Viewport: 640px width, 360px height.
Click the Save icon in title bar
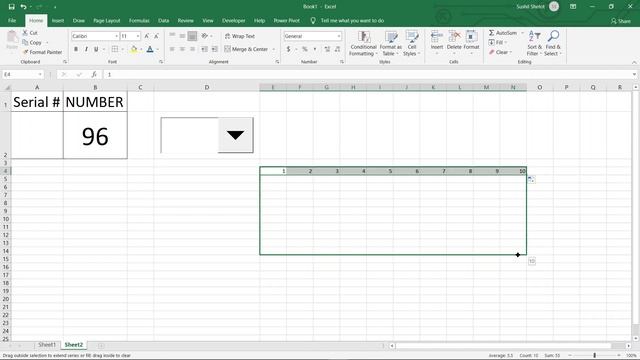point(11,7)
